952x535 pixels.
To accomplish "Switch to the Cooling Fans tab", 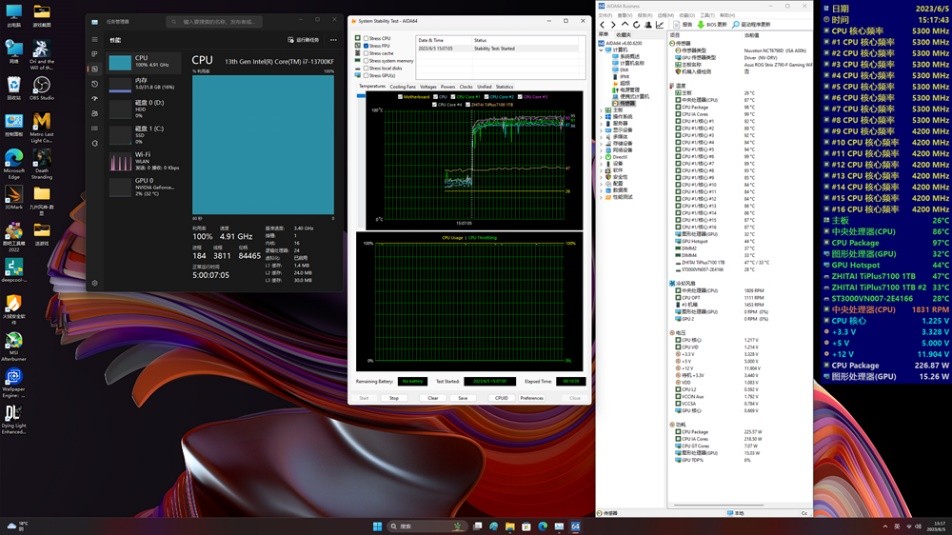I will [403, 87].
